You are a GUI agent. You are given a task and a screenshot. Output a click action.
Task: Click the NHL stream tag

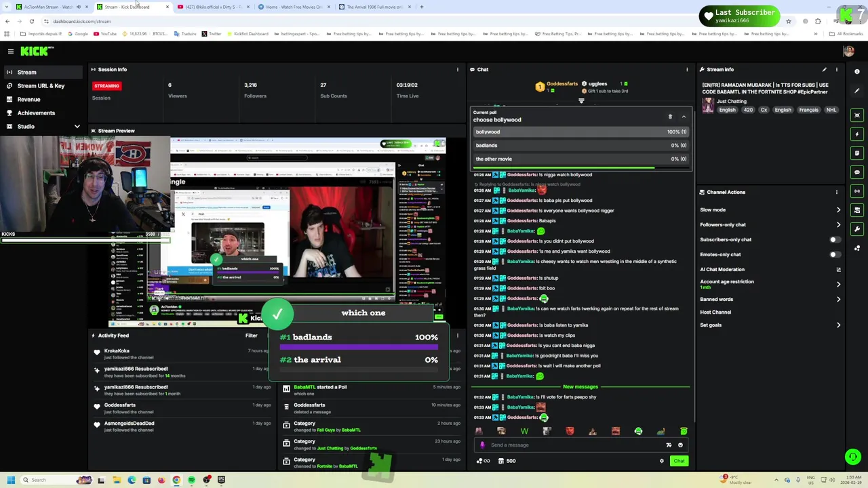point(831,110)
